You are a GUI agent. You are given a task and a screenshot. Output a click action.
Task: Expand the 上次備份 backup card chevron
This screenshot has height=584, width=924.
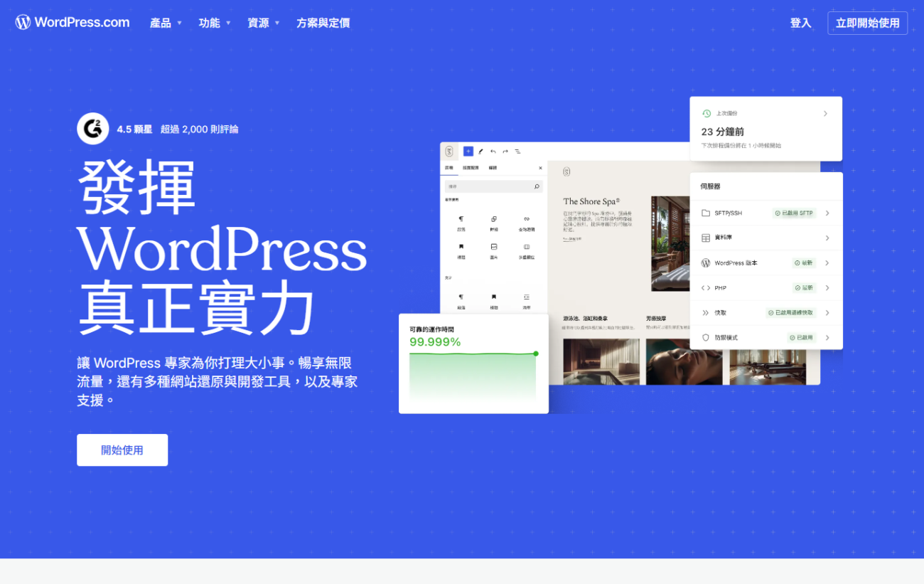pyautogui.click(x=824, y=113)
